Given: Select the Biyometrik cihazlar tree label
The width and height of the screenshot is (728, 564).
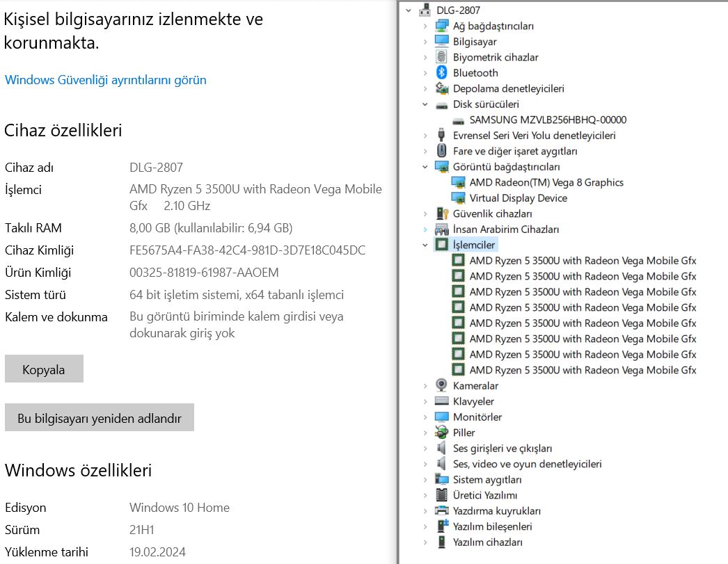Looking at the screenshot, I should pos(496,58).
